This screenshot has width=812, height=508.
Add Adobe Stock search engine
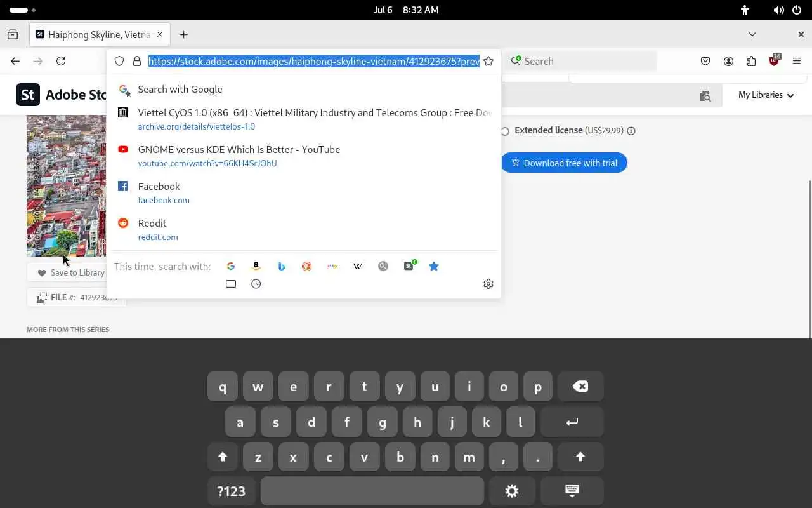(x=409, y=265)
